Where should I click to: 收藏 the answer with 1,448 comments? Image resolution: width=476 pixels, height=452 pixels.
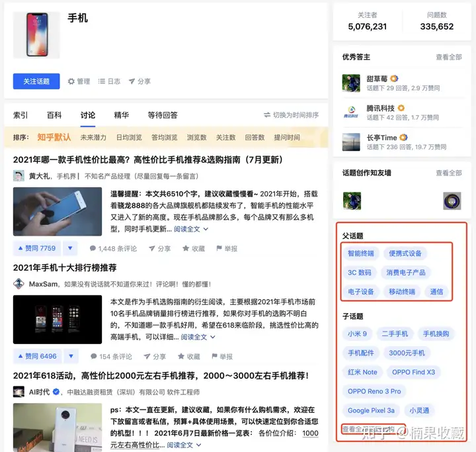[194, 249]
